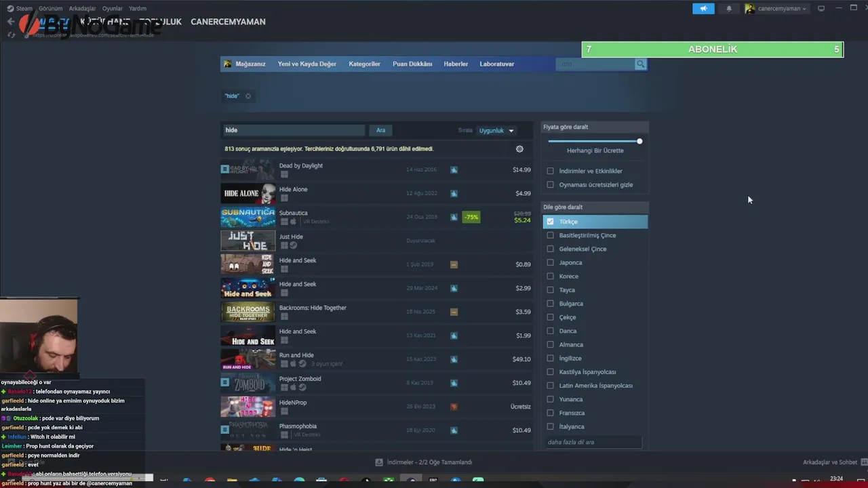Open the Uygunluk sort dropdown
This screenshot has height=488, width=868.
click(497, 130)
